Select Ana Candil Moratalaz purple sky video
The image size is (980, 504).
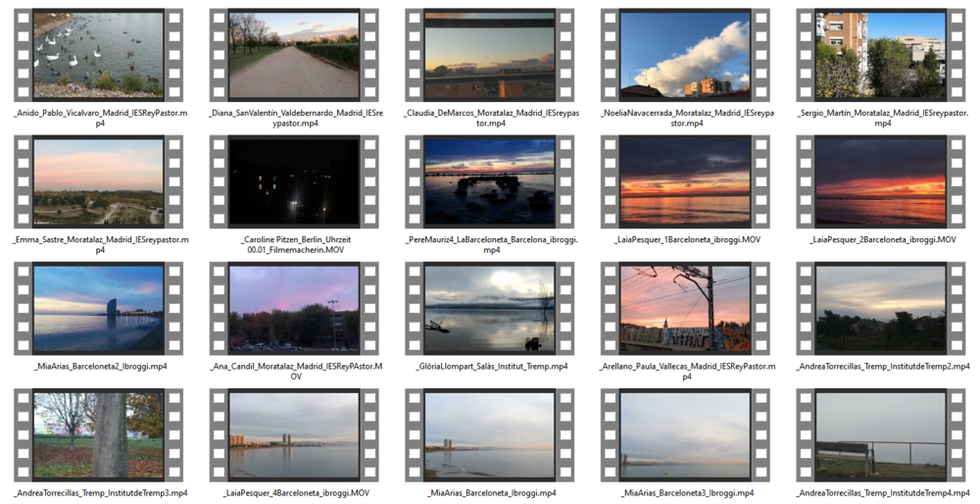(294, 309)
